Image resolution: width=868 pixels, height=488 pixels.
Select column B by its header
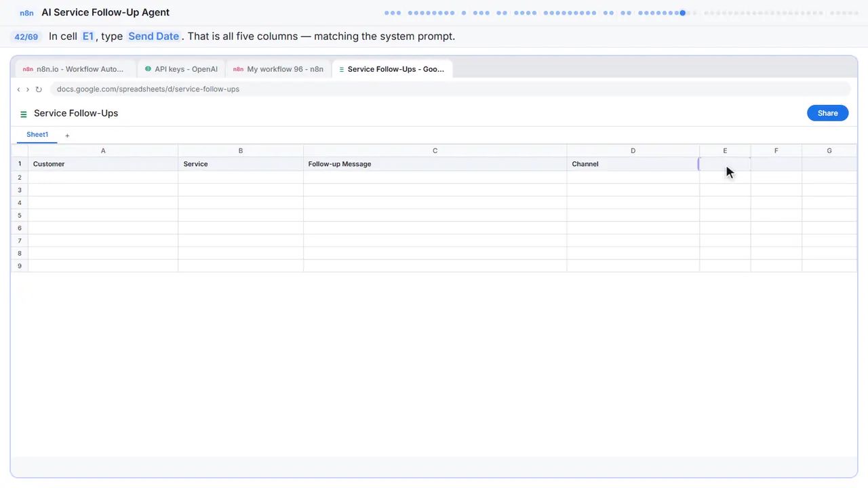(241, 150)
